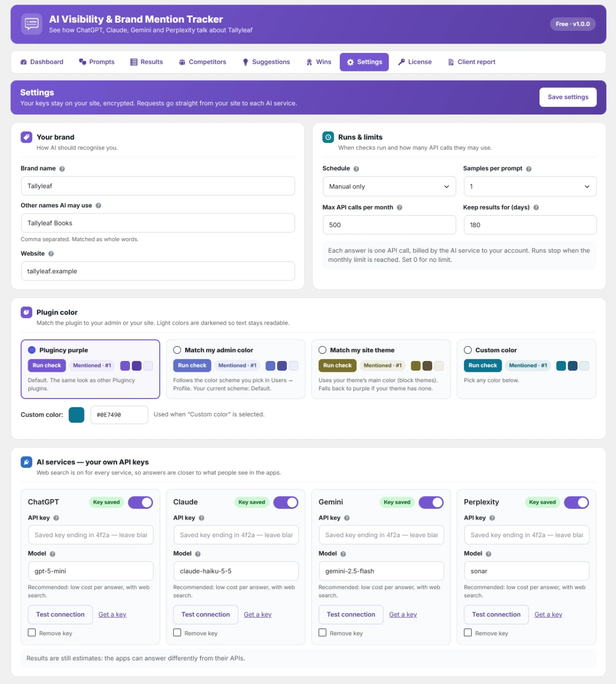This screenshot has height=684, width=616.
Task: Check Remove key under Claude
Action: 177,633
